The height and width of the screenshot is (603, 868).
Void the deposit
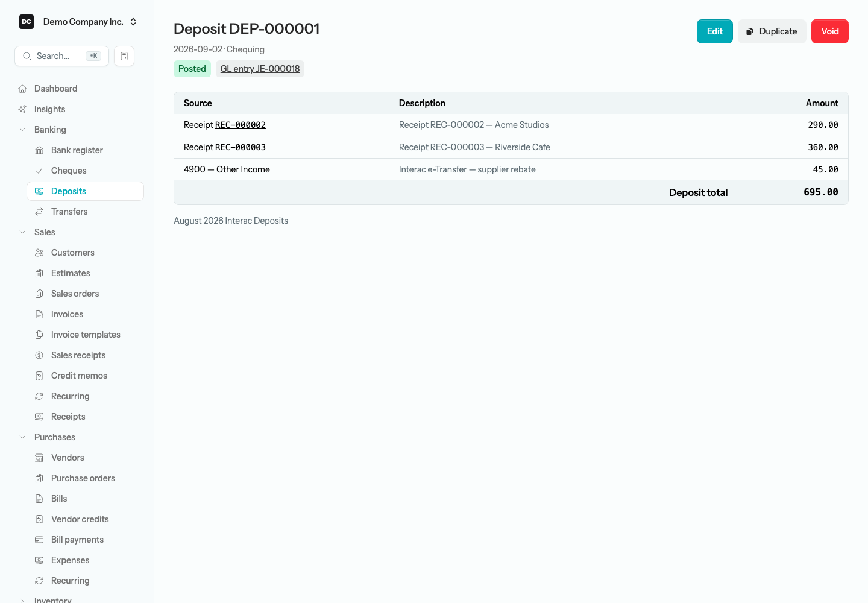pos(830,31)
